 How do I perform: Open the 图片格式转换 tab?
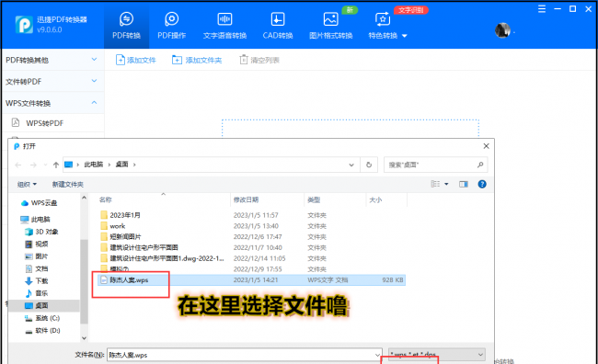pyautogui.click(x=330, y=26)
